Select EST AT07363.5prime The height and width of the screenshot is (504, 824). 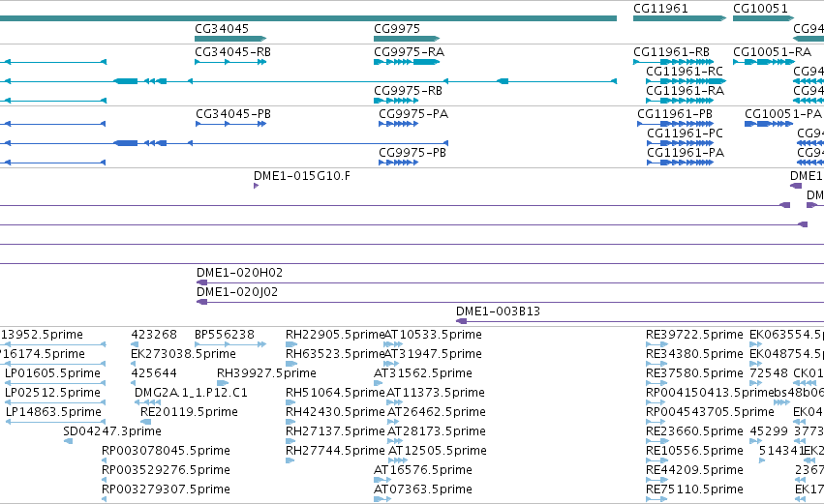pos(423,489)
